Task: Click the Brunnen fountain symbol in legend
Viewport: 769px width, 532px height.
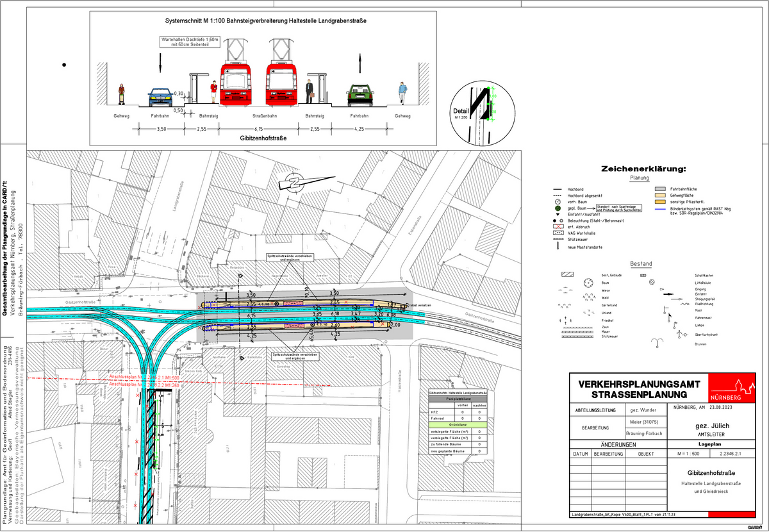Action: 656,342
